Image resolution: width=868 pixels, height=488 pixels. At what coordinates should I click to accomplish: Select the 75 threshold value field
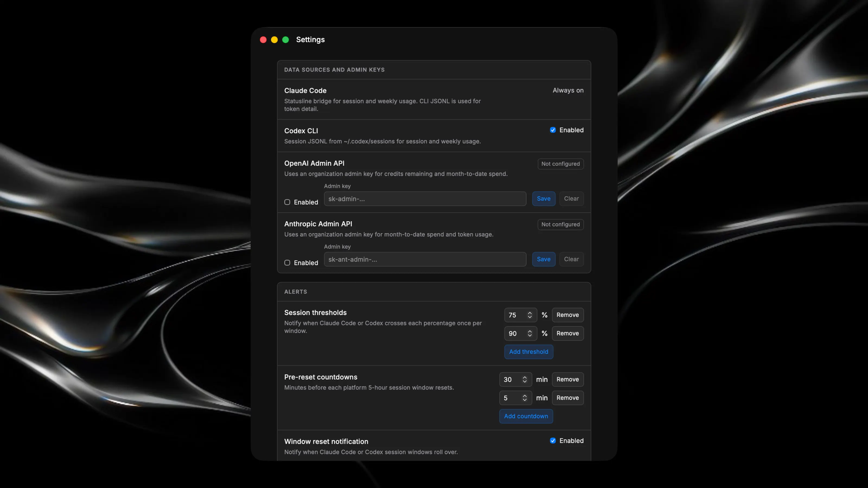(x=521, y=315)
